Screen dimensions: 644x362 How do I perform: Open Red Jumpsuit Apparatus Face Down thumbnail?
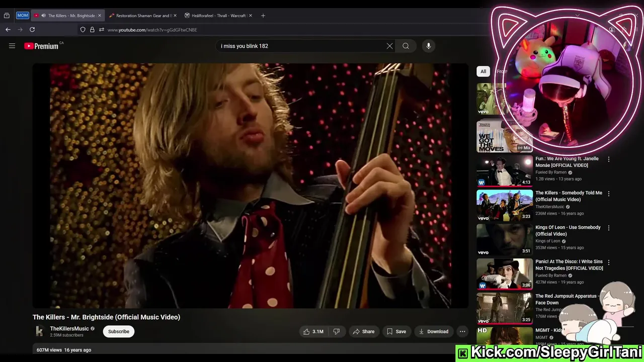coord(504,308)
